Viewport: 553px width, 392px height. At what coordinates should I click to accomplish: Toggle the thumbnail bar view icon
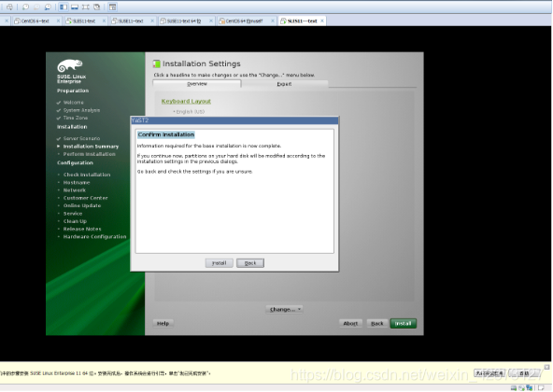(x=75, y=7)
